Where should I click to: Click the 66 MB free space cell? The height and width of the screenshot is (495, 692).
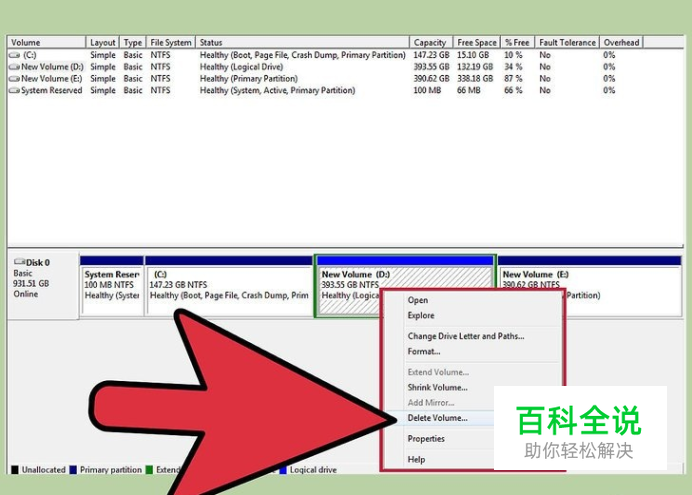[467, 90]
